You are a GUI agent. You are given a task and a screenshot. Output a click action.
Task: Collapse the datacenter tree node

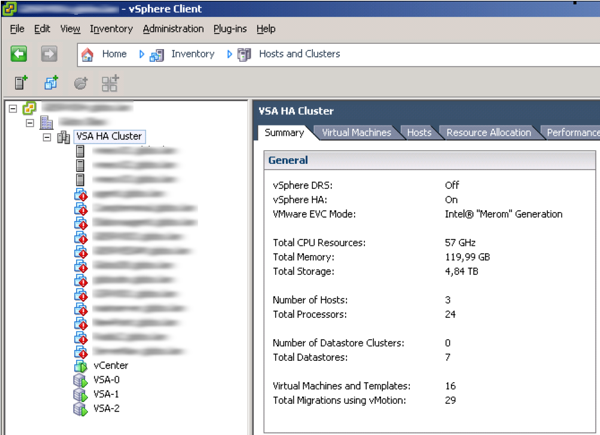pyautogui.click(x=30, y=123)
